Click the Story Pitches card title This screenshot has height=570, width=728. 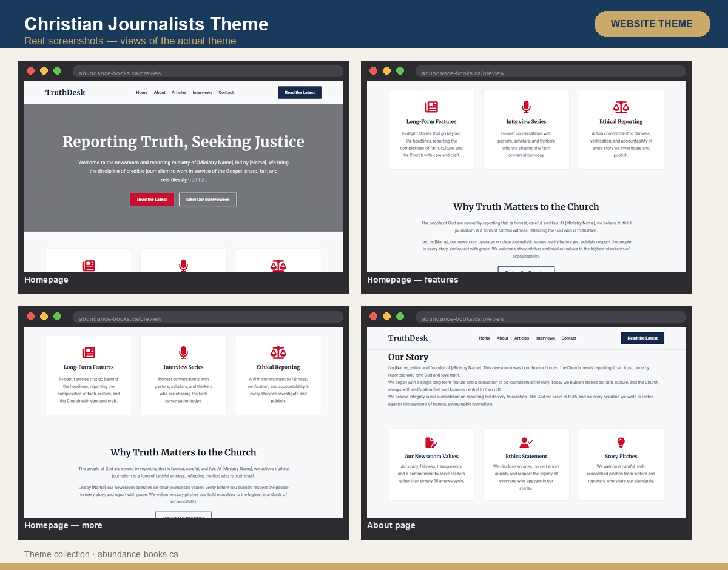(621, 457)
